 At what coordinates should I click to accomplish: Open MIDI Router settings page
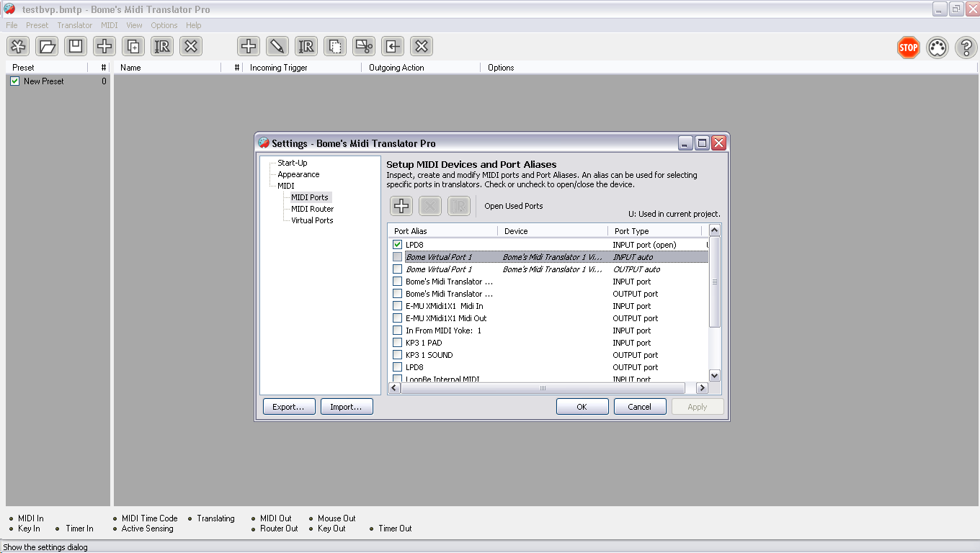313,209
